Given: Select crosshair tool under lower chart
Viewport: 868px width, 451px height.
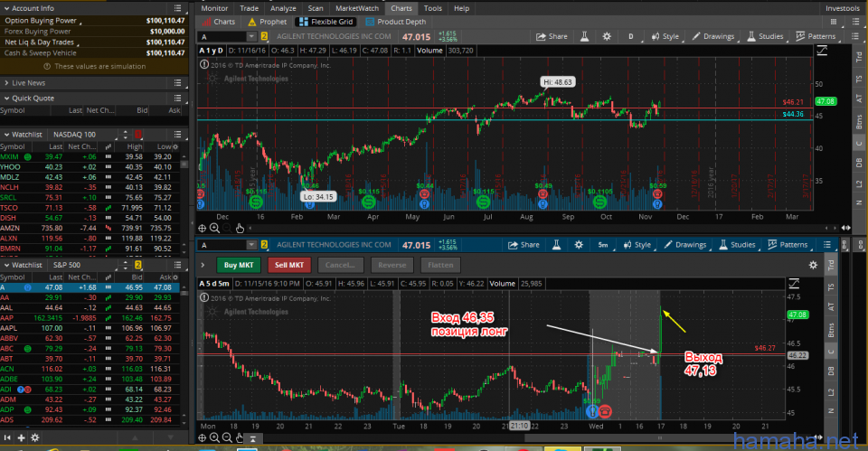Looking at the screenshot, I should (x=202, y=437).
